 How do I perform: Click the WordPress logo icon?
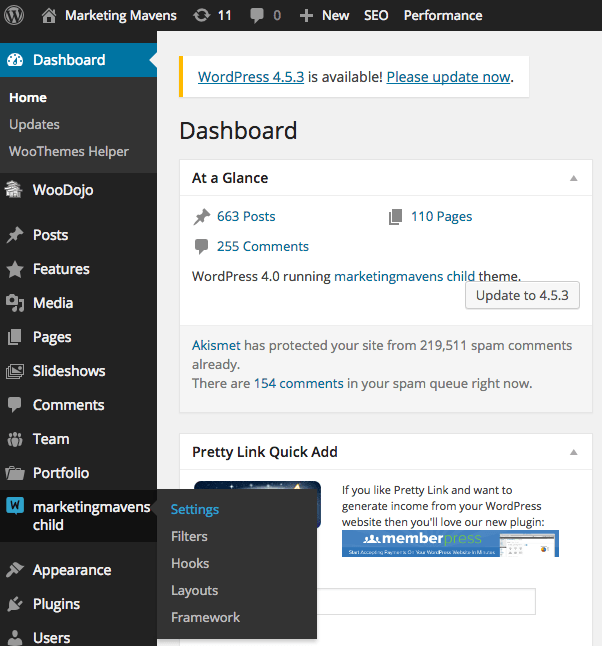(14, 15)
